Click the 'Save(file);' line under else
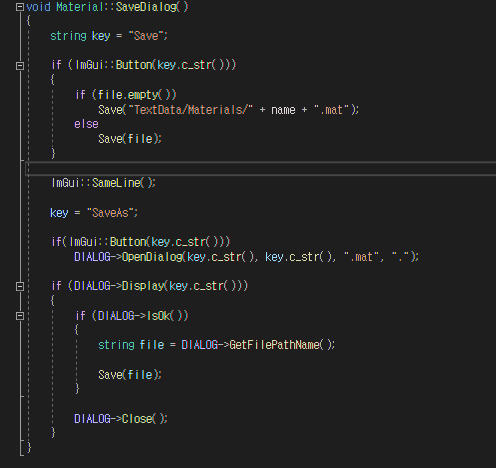This screenshot has width=496, height=468. (x=130, y=139)
